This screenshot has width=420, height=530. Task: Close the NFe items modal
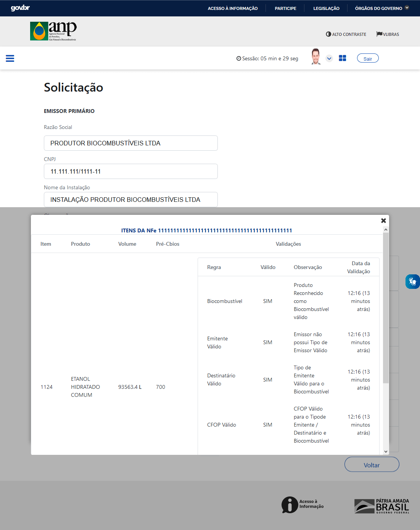tap(383, 221)
